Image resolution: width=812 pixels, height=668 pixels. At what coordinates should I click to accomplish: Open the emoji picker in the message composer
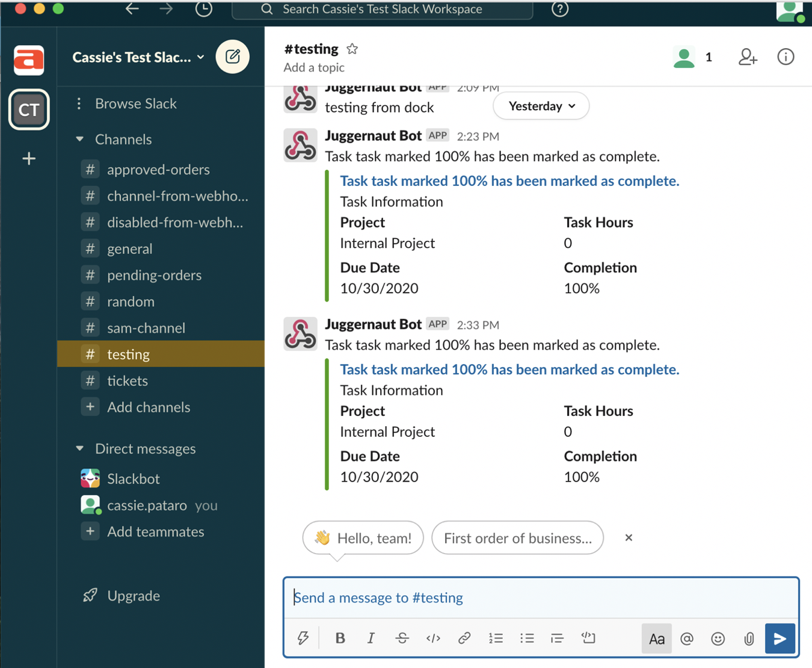(718, 639)
